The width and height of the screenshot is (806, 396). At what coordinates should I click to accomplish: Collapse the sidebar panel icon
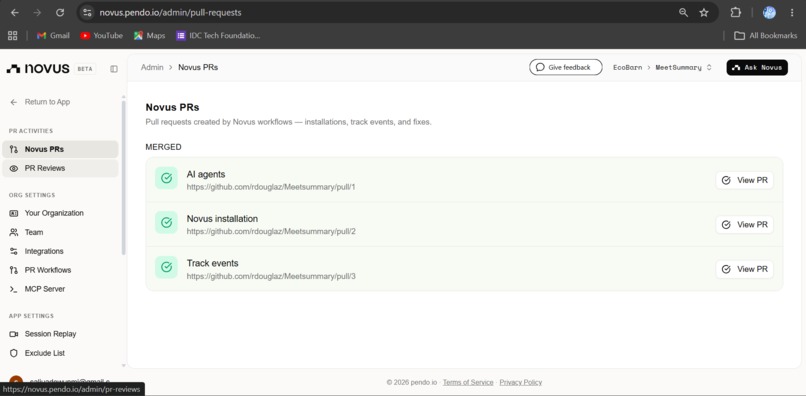pyautogui.click(x=114, y=69)
